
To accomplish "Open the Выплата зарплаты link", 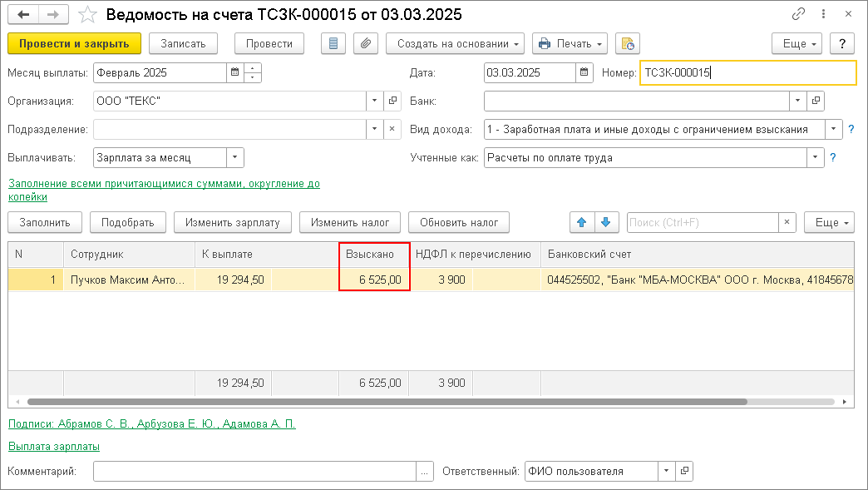I will (x=54, y=446).
